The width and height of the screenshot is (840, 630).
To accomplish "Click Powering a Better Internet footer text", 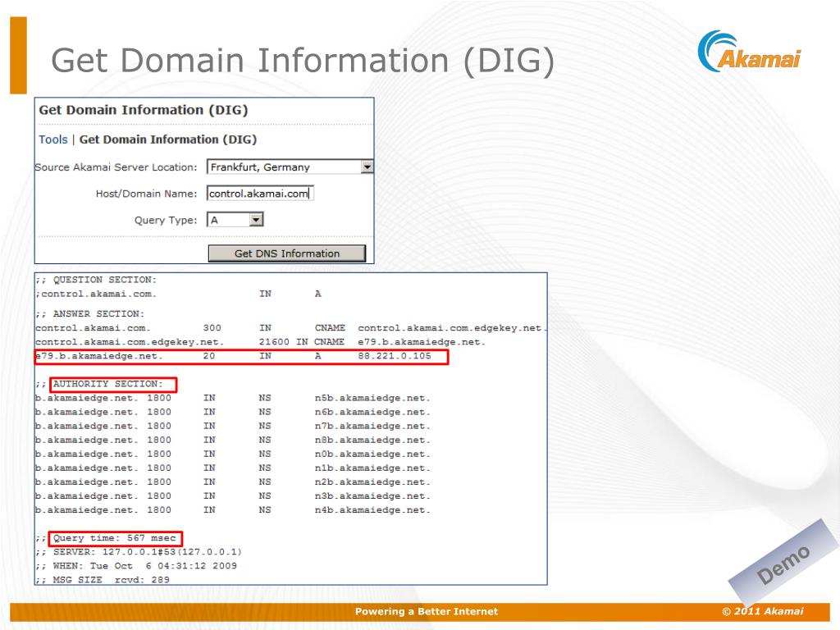I will tap(427, 611).
